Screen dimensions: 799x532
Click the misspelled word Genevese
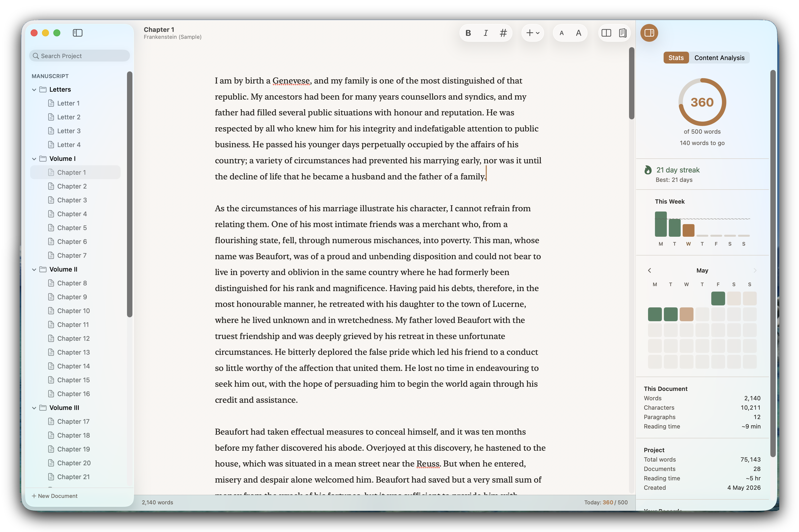(x=291, y=81)
